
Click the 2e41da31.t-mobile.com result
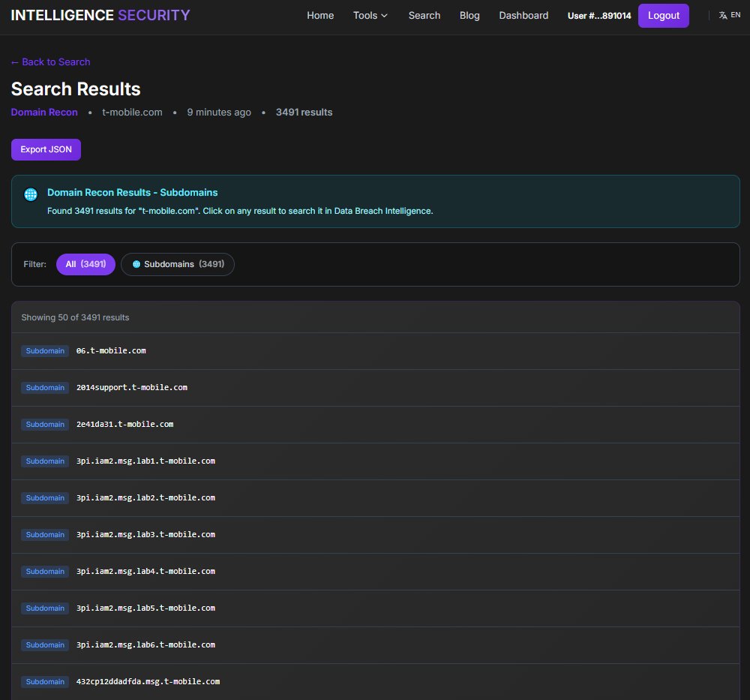click(x=376, y=425)
